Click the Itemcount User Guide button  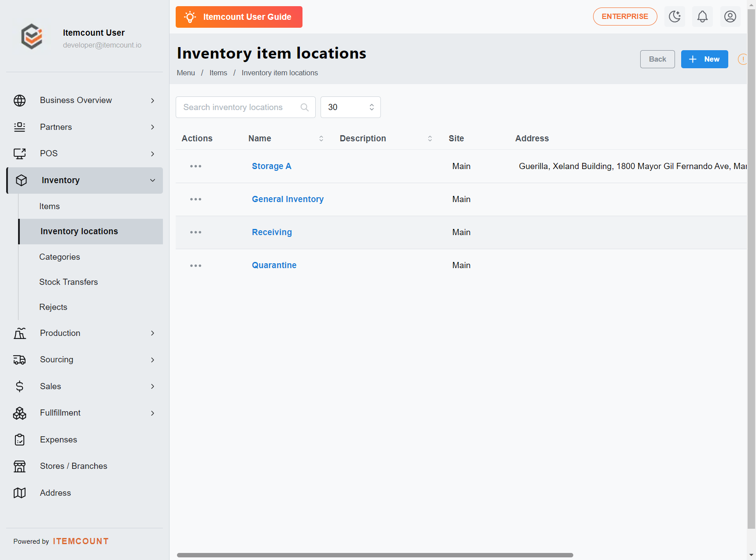pos(239,17)
